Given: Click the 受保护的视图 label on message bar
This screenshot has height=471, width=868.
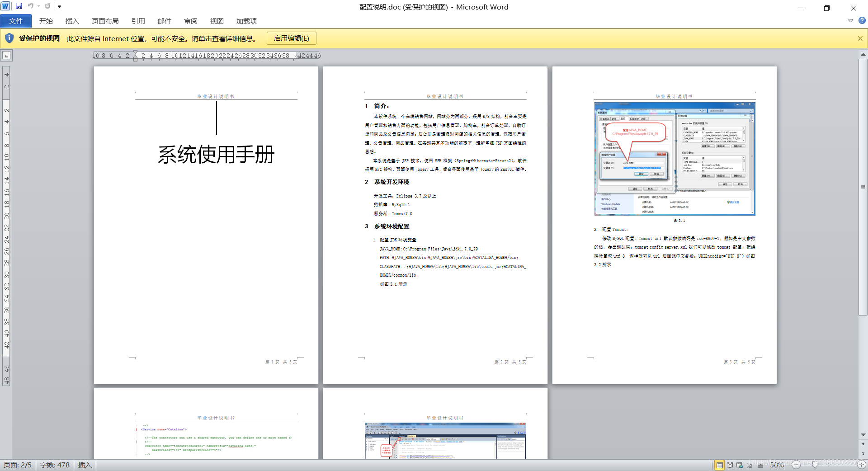Looking at the screenshot, I should (x=39, y=38).
